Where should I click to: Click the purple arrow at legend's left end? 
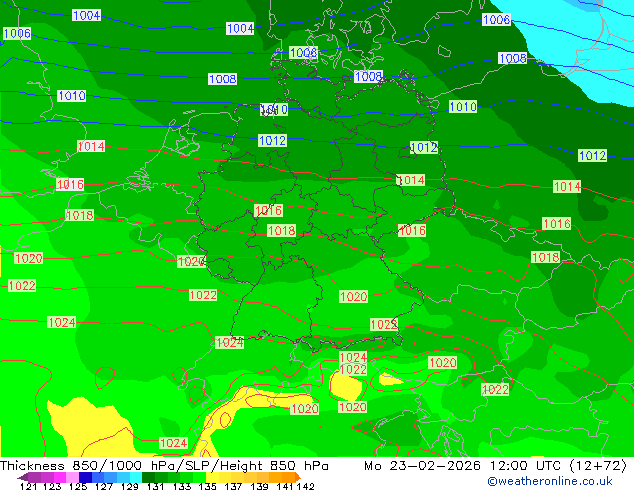point(23,477)
